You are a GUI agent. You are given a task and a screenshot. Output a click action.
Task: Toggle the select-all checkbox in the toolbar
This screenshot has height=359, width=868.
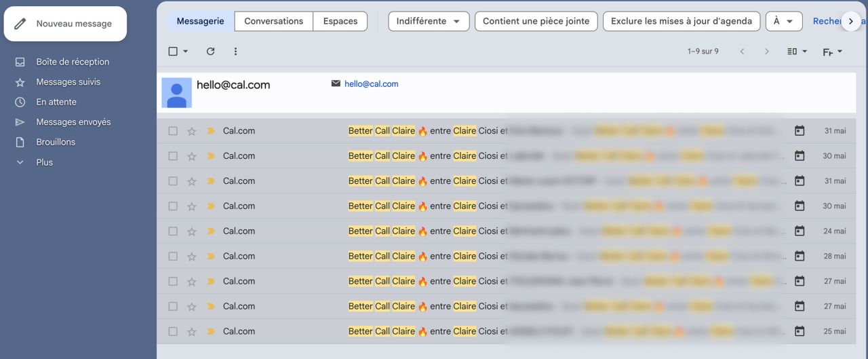pyautogui.click(x=173, y=52)
